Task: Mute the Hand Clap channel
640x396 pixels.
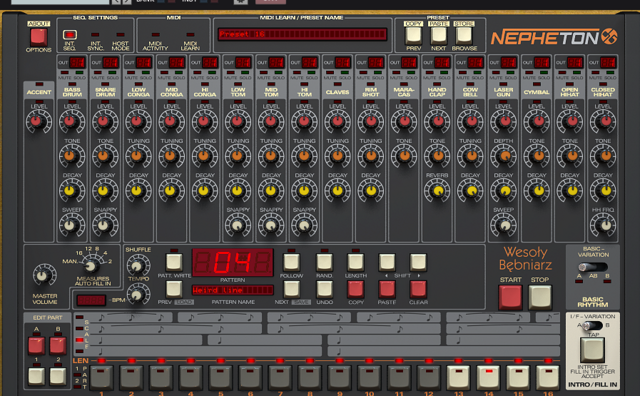Action: (429, 73)
